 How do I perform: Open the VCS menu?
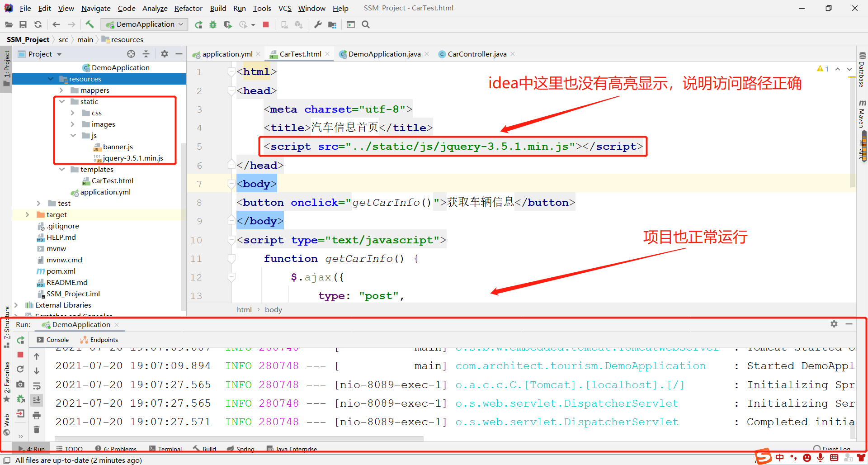pyautogui.click(x=285, y=8)
